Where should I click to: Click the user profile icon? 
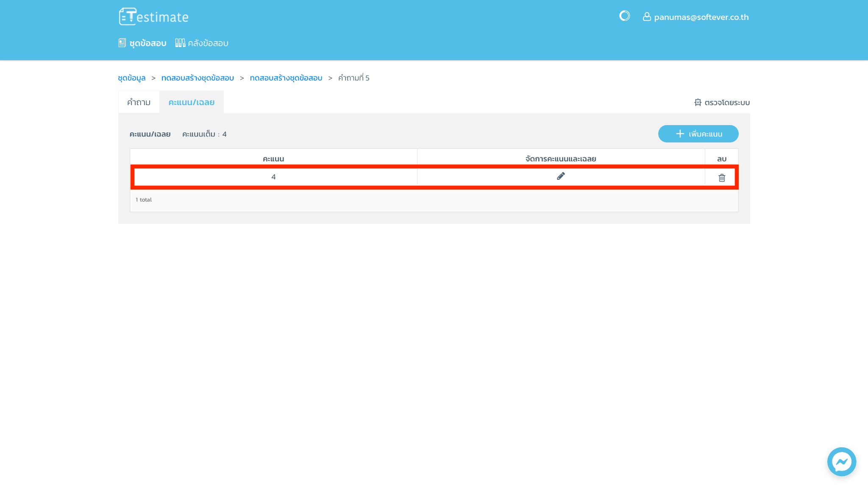646,17
